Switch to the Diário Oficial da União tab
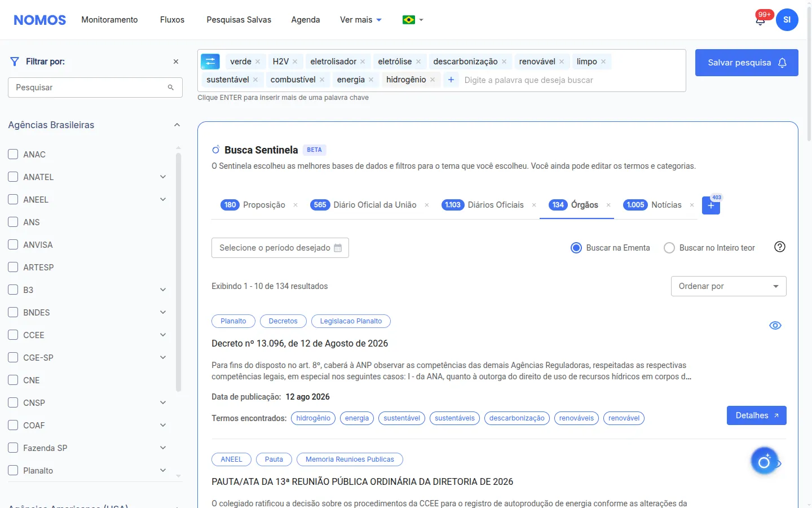Image resolution: width=812 pixels, height=508 pixels. [x=364, y=205]
